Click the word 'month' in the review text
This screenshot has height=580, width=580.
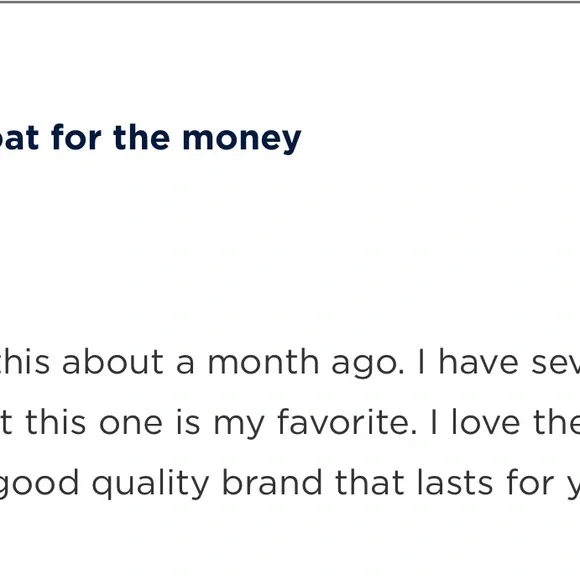[x=263, y=362]
